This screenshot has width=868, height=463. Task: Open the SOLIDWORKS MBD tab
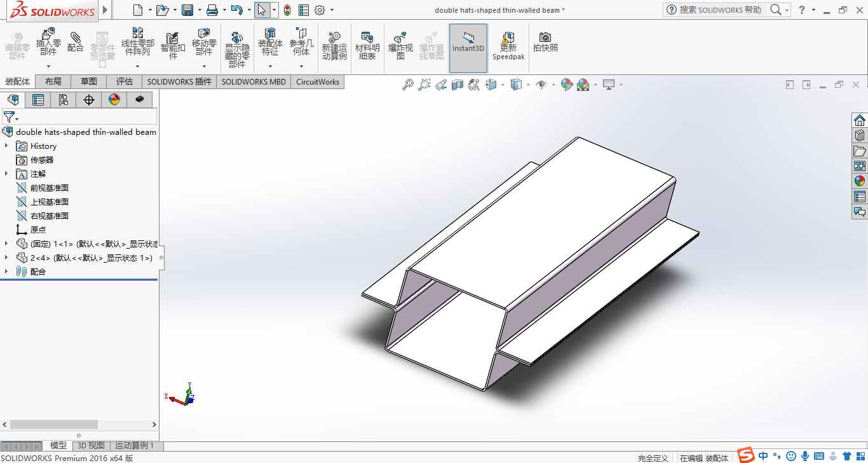(x=254, y=81)
